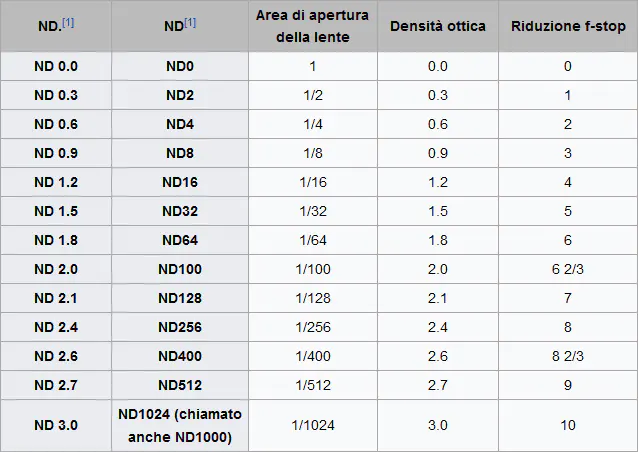
Task: Select the ND 0.0 row header cell
Action: click(56, 66)
